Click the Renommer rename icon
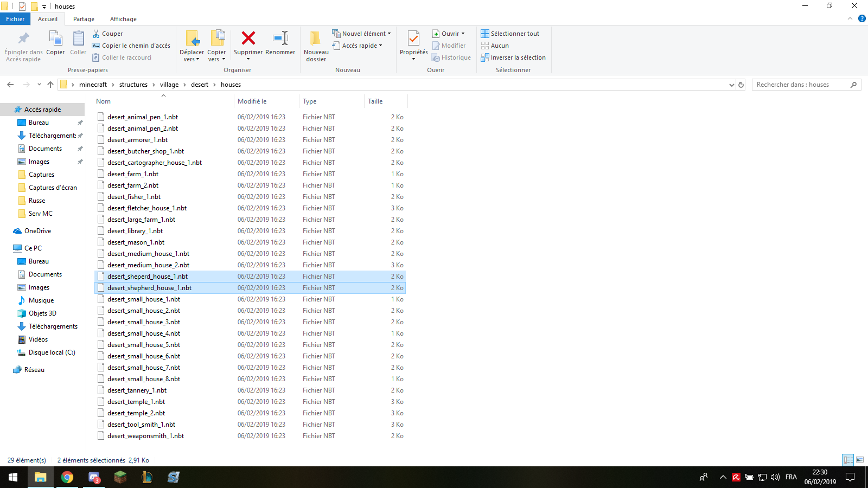 (x=280, y=38)
